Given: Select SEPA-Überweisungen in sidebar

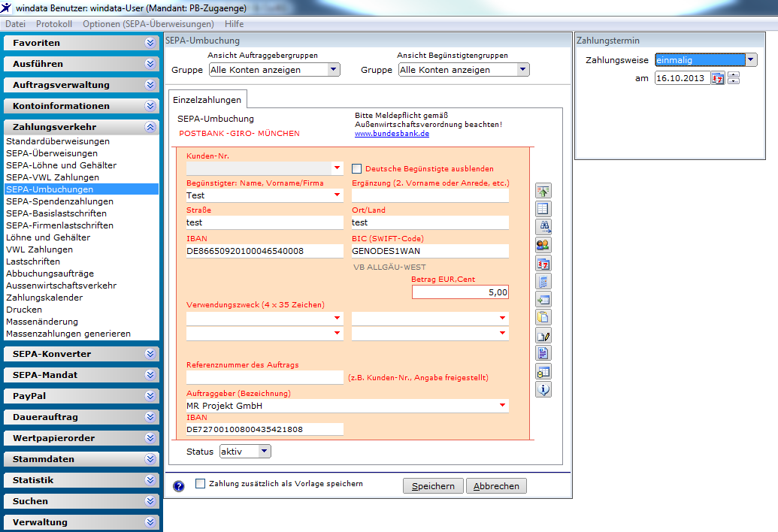Looking at the screenshot, I should point(52,153).
